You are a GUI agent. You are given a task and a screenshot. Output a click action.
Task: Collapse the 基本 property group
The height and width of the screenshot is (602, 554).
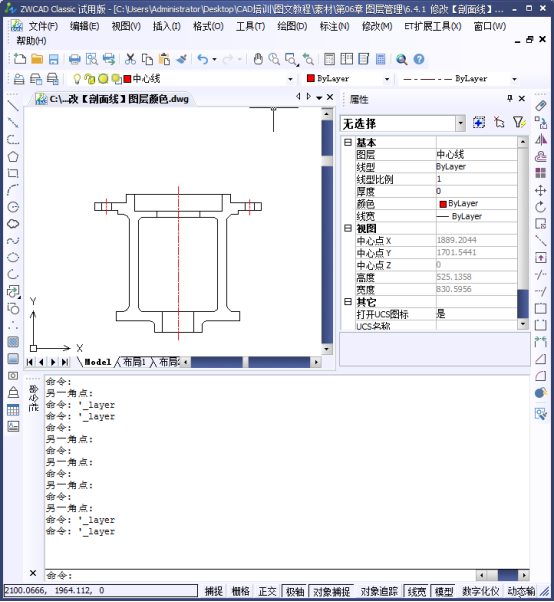tap(348, 142)
